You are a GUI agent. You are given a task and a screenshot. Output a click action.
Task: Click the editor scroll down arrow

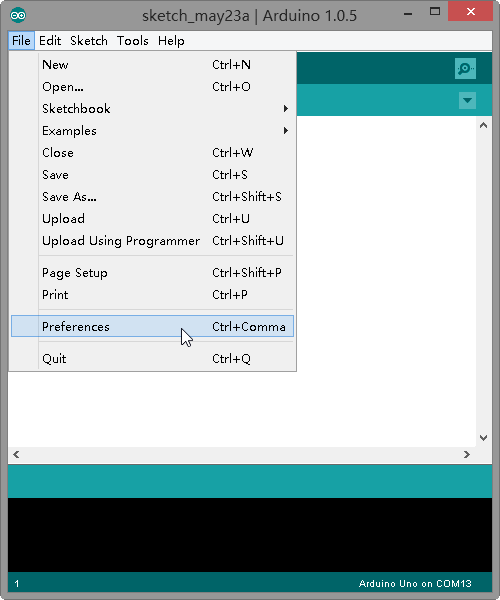pos(484,438)
